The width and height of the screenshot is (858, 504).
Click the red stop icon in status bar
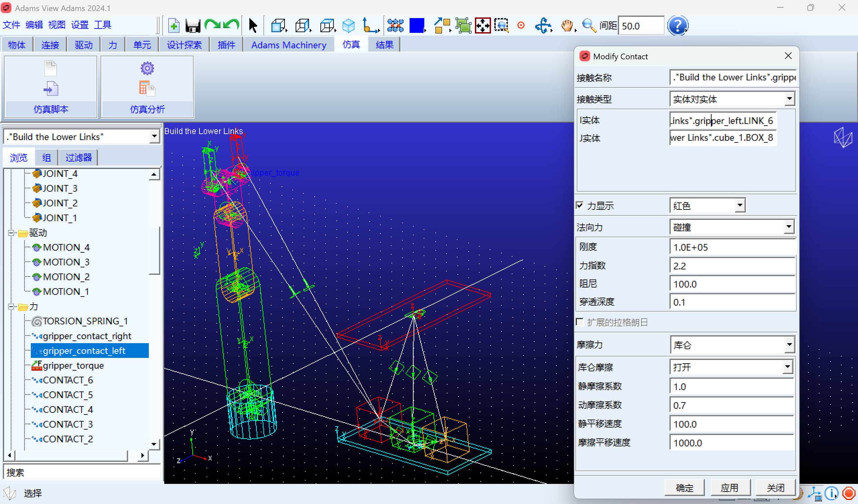(849, 493)
